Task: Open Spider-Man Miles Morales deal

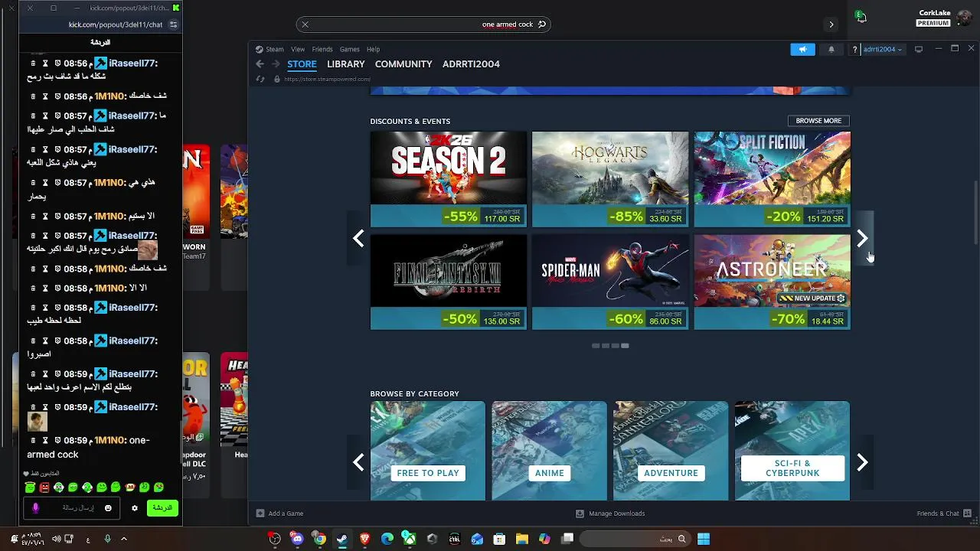Action: pos(610,282)
